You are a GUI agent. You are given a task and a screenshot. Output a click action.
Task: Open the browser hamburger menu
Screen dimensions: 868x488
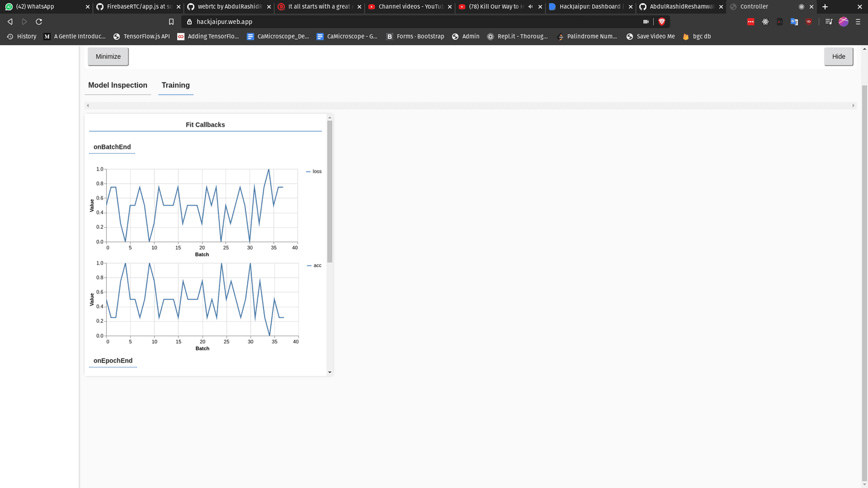pyautogui.click(x=858, y=22)
